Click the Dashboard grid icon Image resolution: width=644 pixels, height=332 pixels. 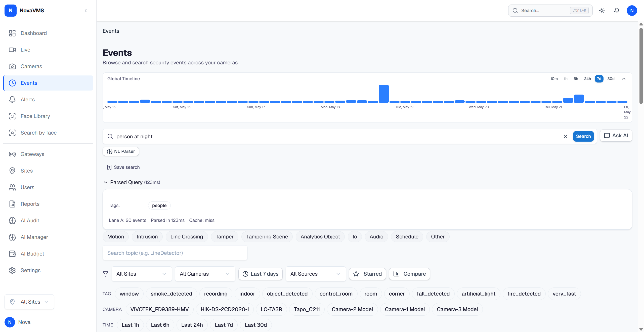(x=12, y=33)
